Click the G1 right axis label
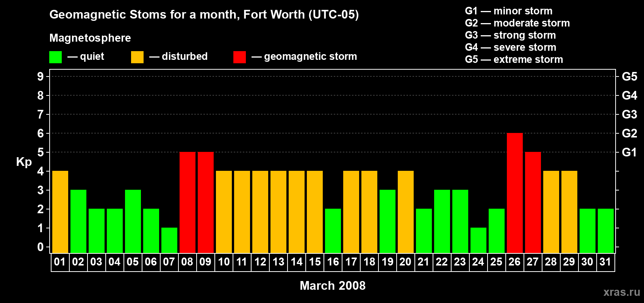Image resolution: width=644 pixels, height=303 pixels. 630,152
